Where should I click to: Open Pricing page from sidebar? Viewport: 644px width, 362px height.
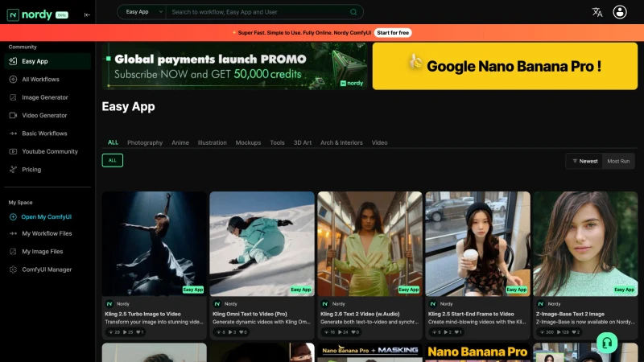click(31, 170)
